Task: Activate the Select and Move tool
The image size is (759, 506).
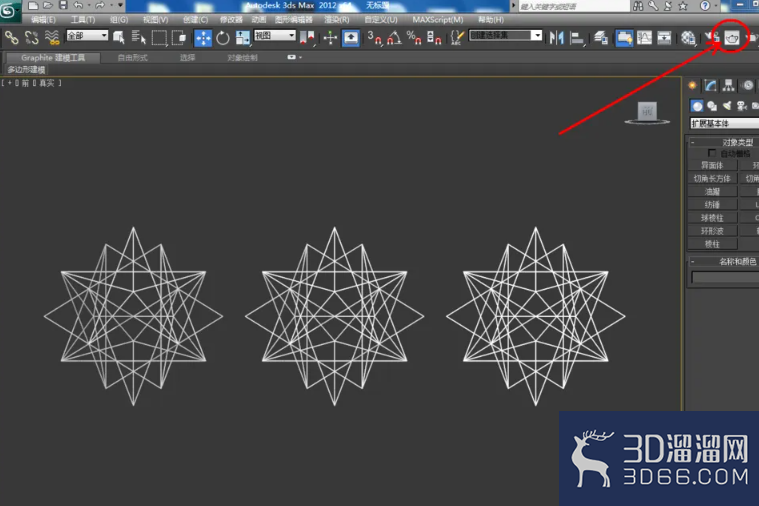Action: pos(203,38)
